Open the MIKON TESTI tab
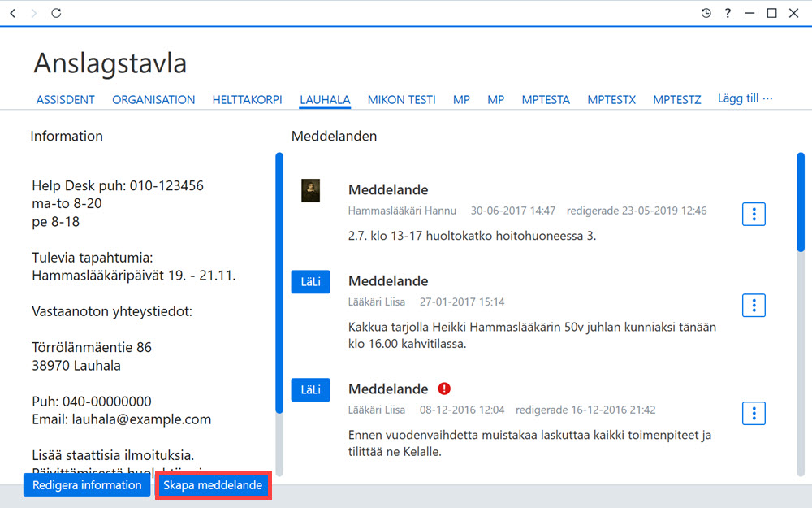Image resolution: width=812 pixels, height=508 pixels. [x=401, y=99]
